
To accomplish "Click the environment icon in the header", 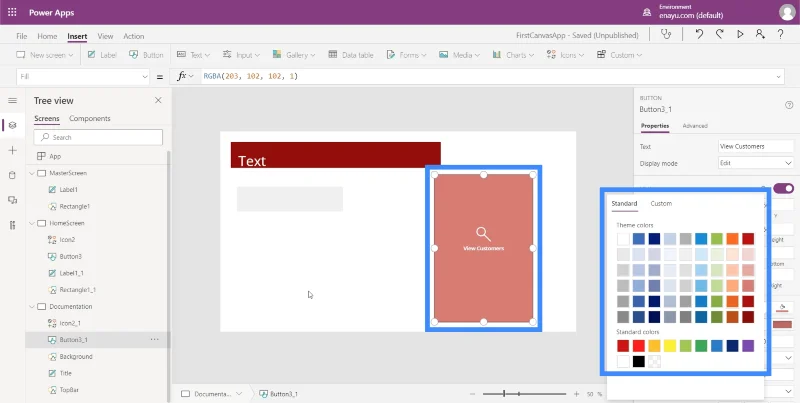I will point(647,12).
